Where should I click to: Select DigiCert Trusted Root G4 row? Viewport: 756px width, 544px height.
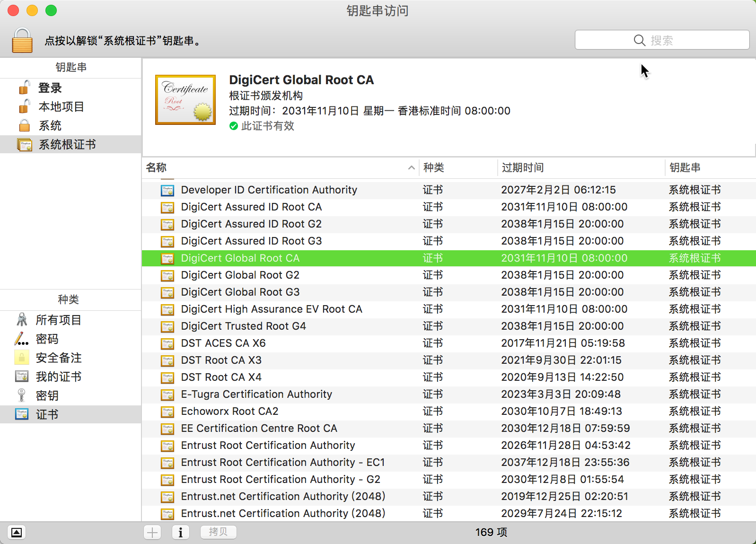(x=449, y=326)
